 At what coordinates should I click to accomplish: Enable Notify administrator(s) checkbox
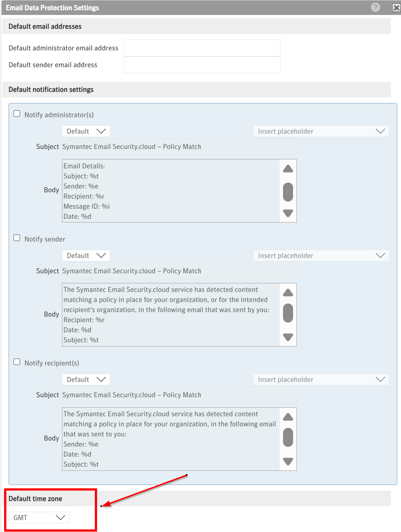coord(17,113)
